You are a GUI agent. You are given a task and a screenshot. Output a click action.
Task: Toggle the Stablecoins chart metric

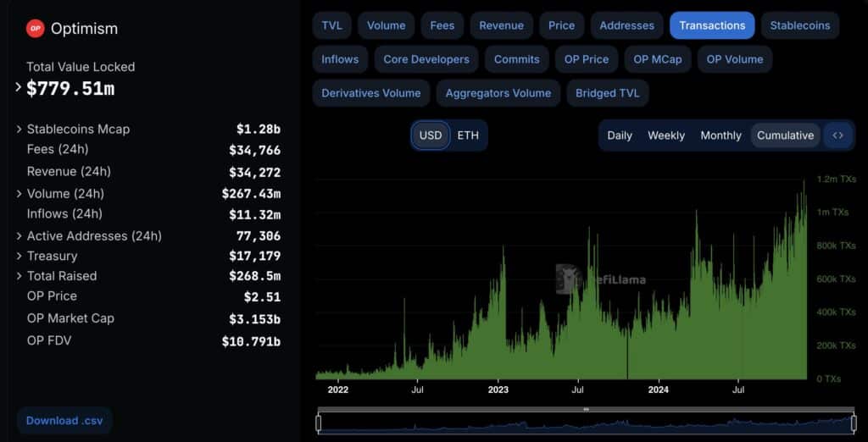800,25
